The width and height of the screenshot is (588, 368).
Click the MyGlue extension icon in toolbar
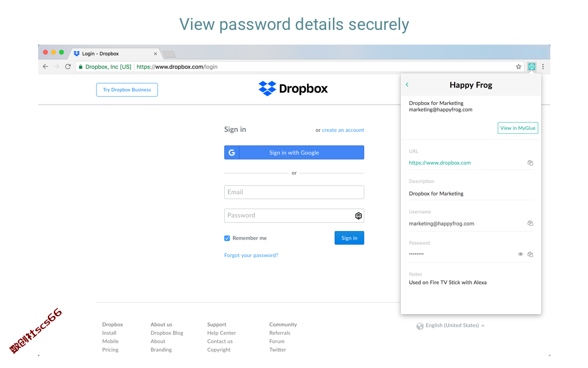tap(531, 67)
